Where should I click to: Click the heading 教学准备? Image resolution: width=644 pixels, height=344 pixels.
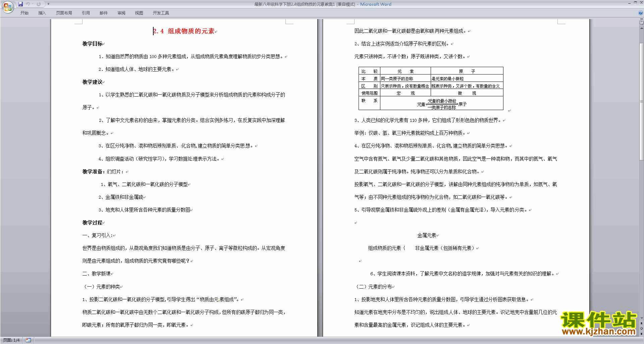93,171
